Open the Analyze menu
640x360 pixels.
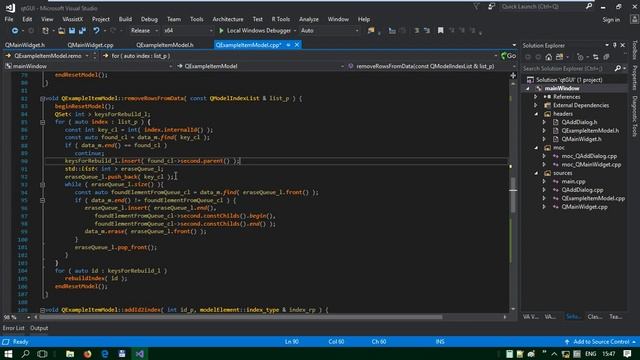point(309,19)
